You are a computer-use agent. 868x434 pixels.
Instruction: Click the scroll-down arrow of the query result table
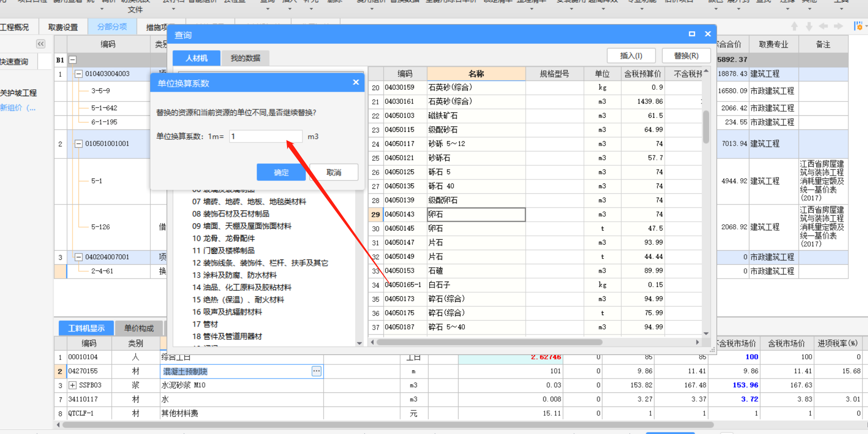[x=706, y=333]
